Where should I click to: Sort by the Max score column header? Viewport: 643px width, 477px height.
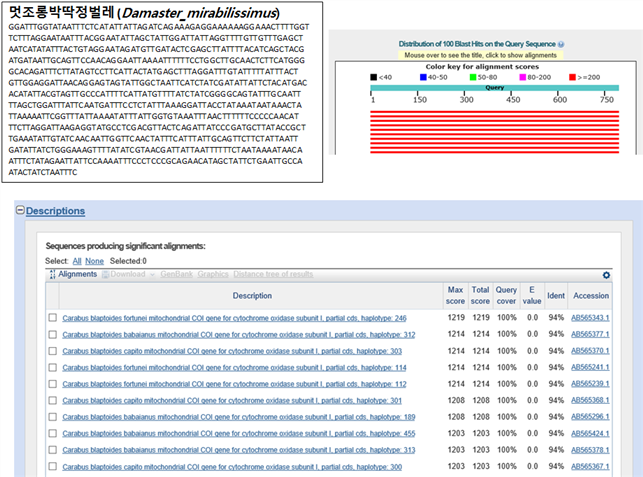point(455,295)
